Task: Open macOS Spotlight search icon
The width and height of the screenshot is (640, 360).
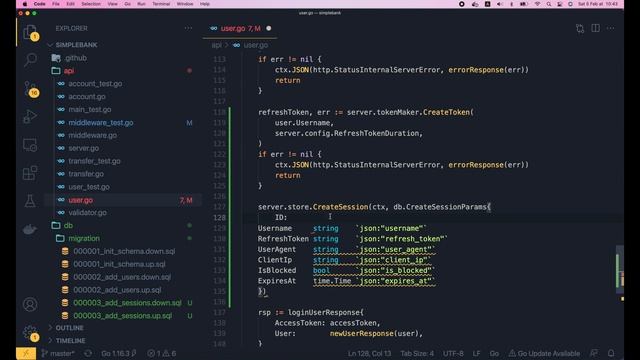Action: coord(549,4)
